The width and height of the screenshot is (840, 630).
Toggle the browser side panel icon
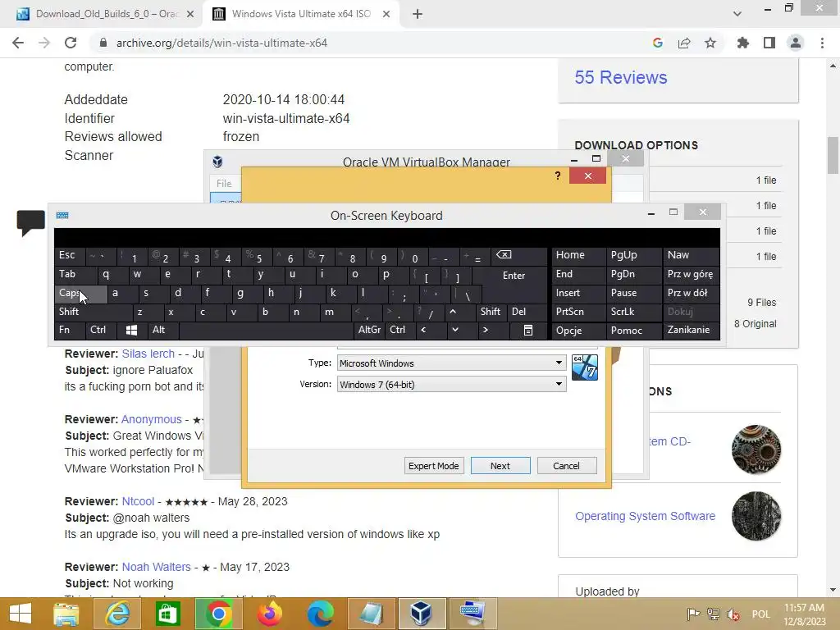(769, 43)
